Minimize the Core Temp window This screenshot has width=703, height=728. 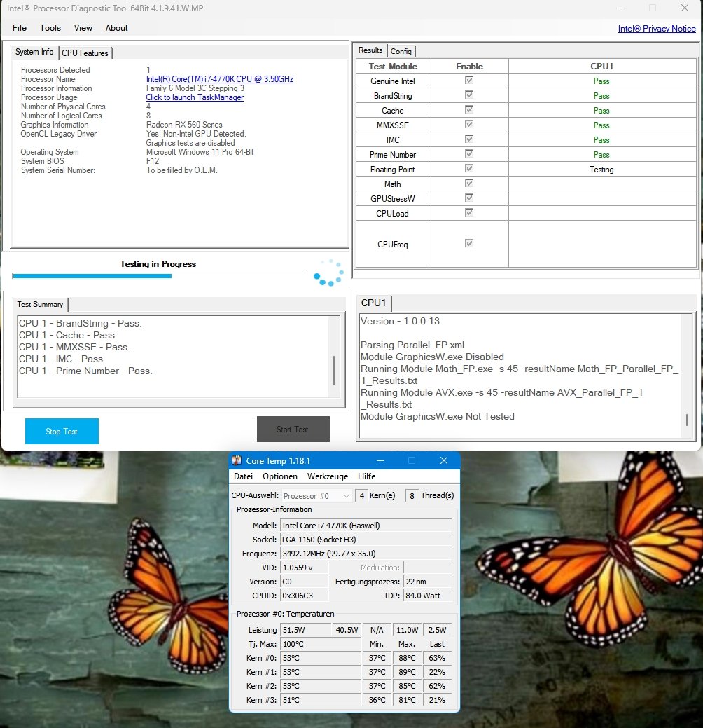[x=380, y=460]
